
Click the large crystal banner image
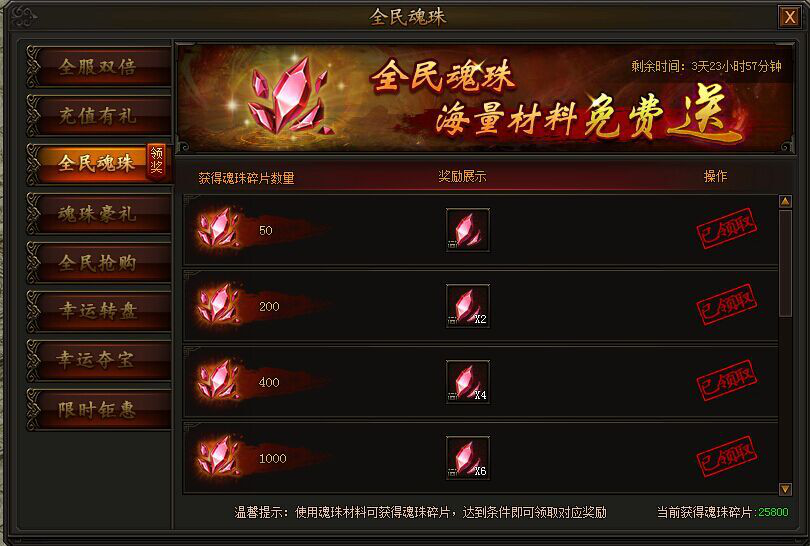pos(288,97)
